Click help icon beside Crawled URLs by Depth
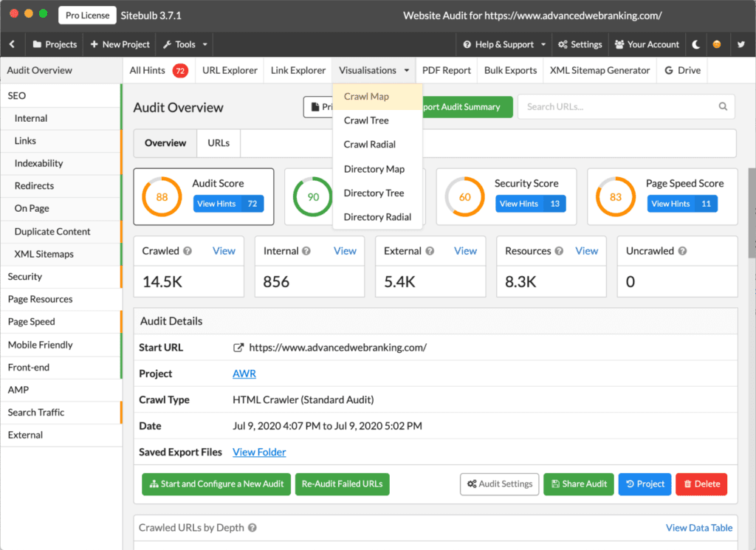 pos(252,528)
